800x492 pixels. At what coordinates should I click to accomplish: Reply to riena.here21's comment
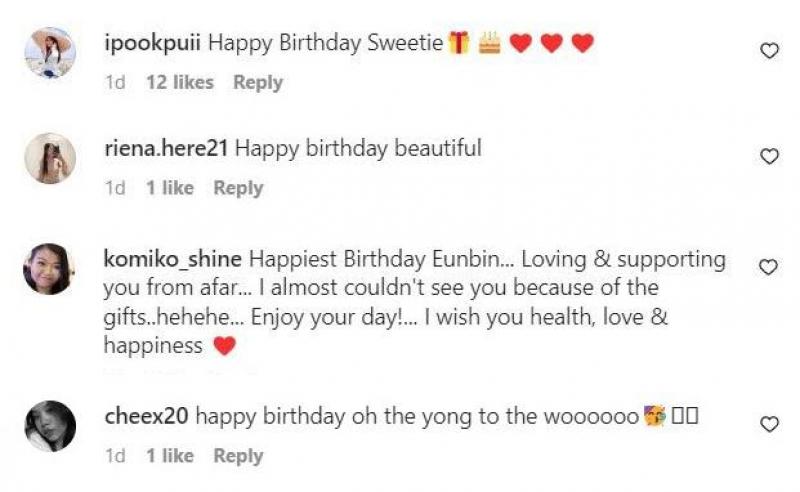tap(238, 188)
